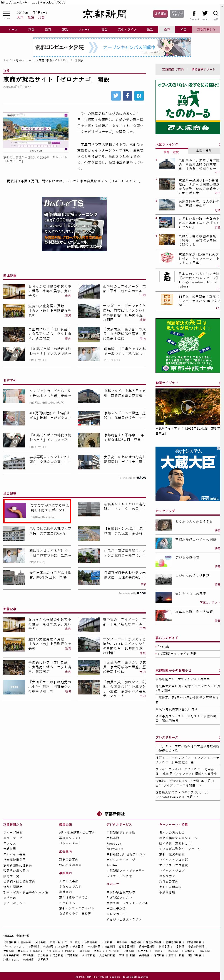Open the スポーツ navigation menu item

84,29
